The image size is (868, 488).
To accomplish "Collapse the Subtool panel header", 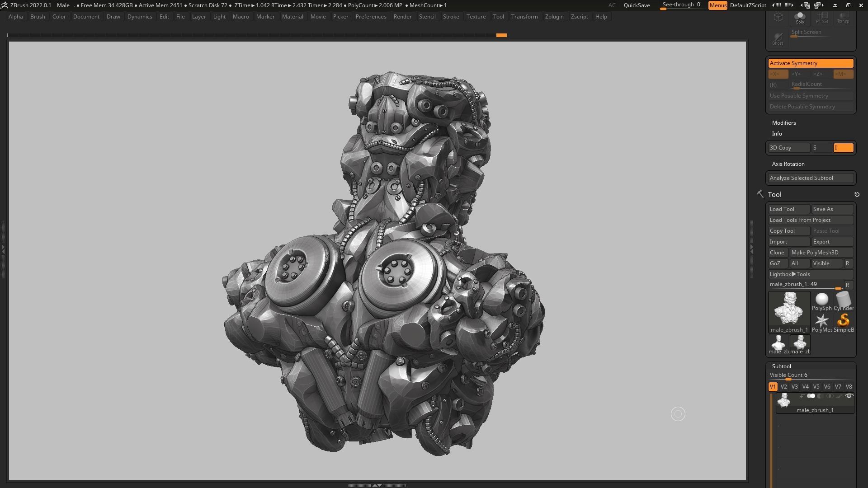I will [x=781, y=366].
